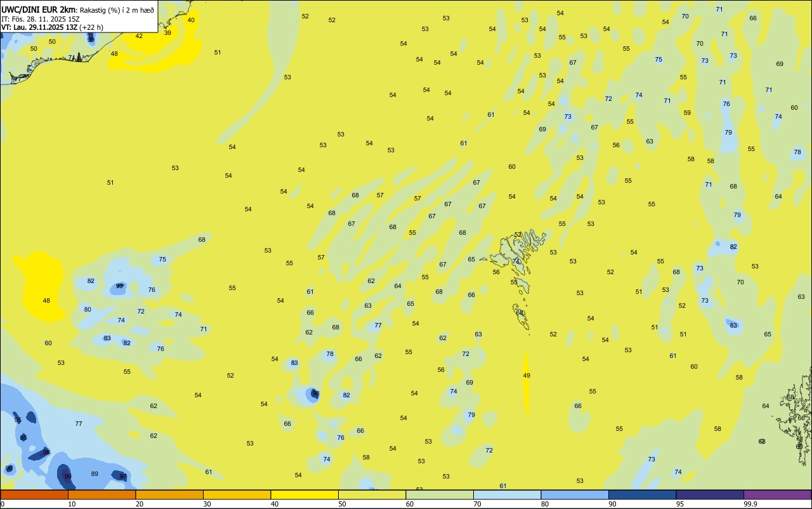The width and height of the screenshot is (812, 509).
Task: Click the orange 10–20 legend segment
Action: click(101, 494)
